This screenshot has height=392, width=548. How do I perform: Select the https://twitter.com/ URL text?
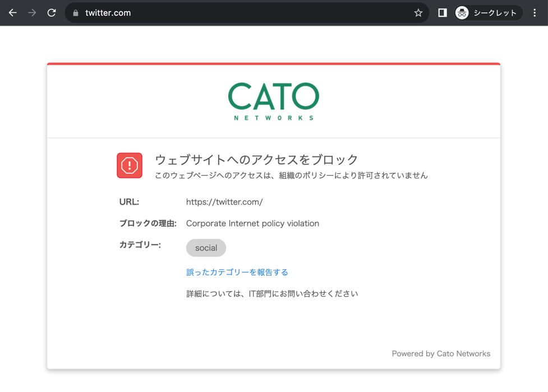[x=224, y=202]
